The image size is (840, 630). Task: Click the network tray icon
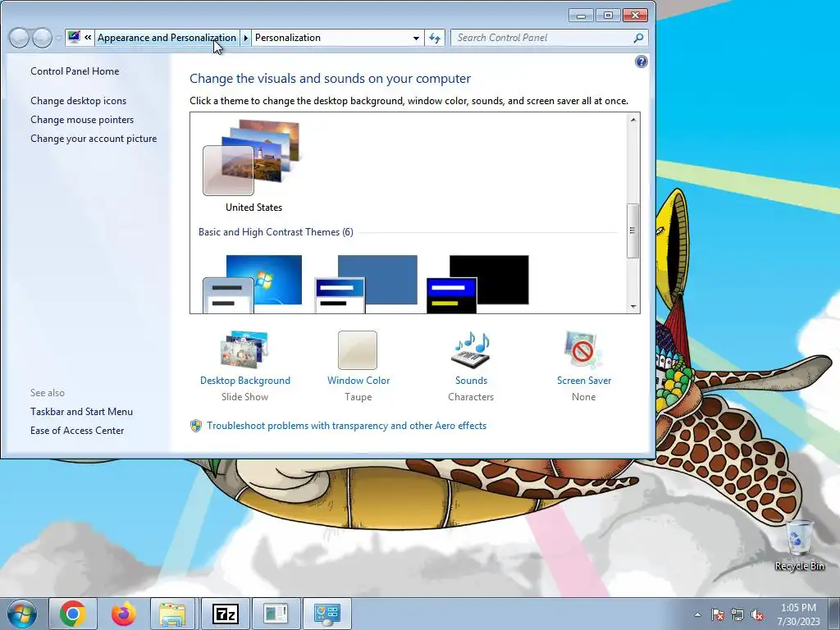pyautogui.click(x=737, y=614)
